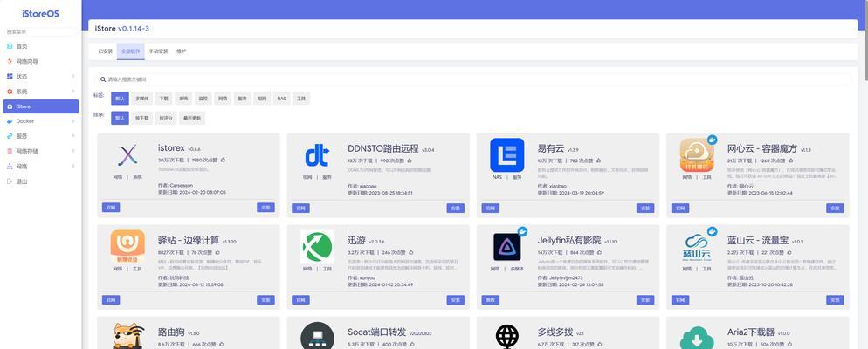Switch to the 手动安装 tab
The width and height of the screenshot is (868, 349).
tap(158, 51)
